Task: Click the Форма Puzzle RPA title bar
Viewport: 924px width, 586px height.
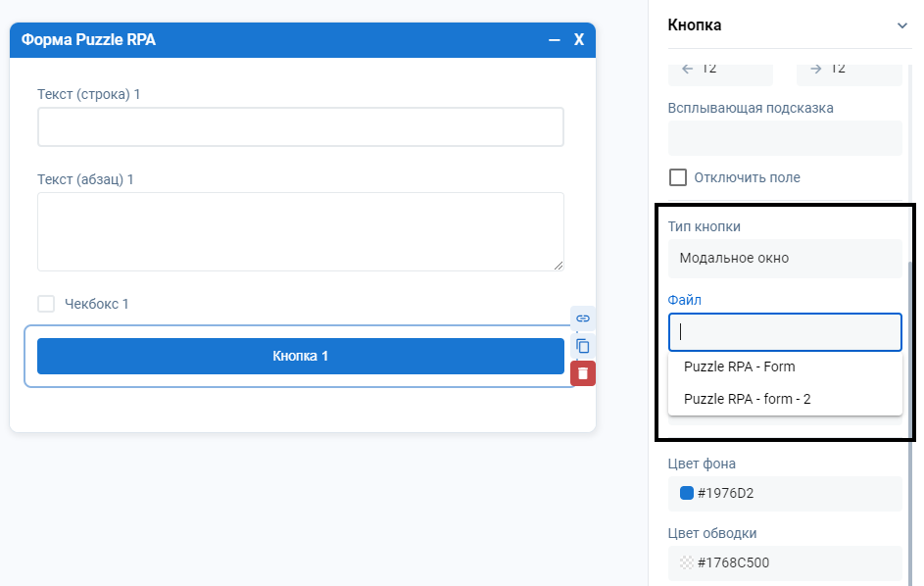Action: coord(294,40)
